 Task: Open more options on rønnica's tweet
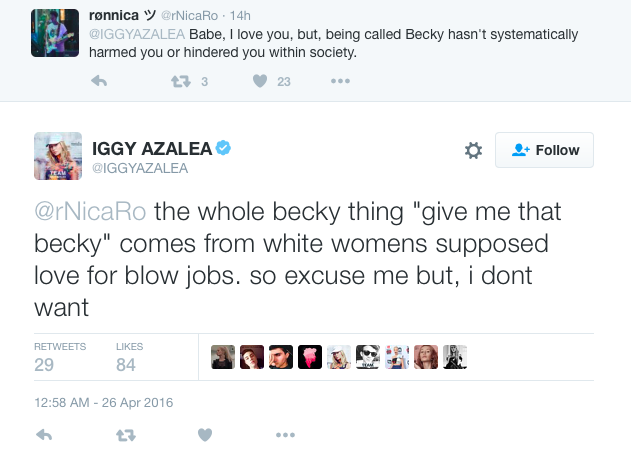(x=340, y=81)
